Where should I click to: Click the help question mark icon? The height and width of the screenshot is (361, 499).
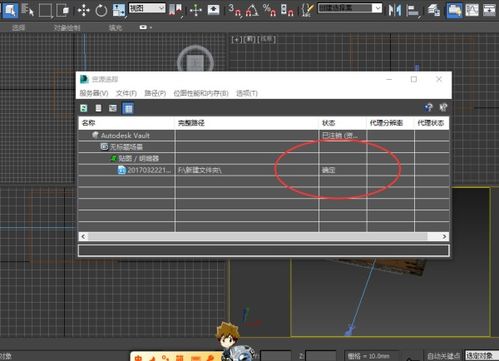[x=428, y=107]
